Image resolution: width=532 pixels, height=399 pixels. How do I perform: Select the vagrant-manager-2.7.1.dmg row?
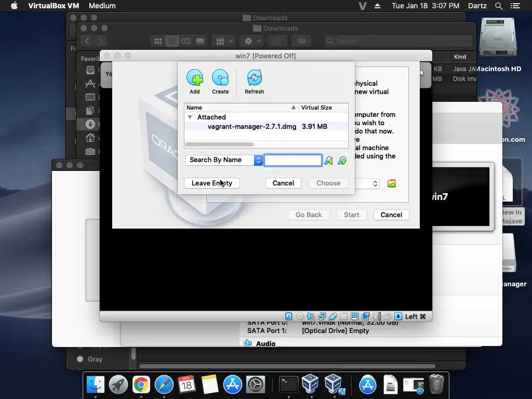click(266, 127)
